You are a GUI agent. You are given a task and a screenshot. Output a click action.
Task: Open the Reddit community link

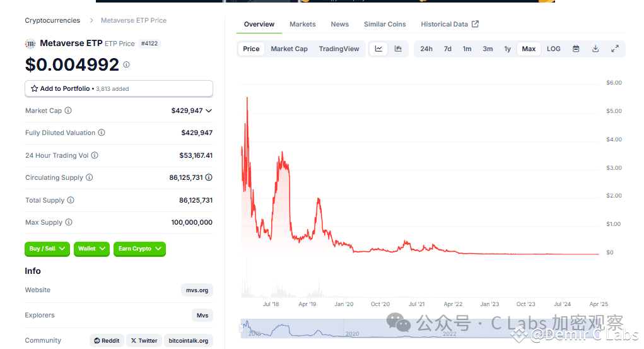(107, 340)
